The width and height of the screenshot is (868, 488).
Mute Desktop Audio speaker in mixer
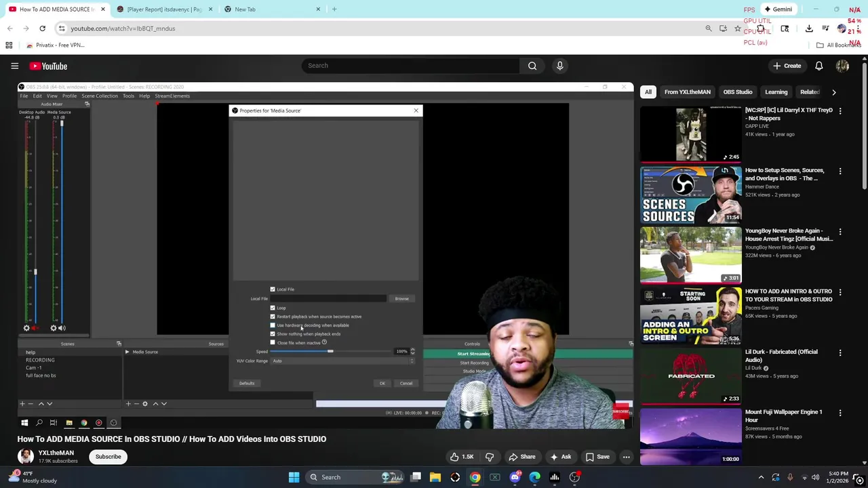[34, 328]
